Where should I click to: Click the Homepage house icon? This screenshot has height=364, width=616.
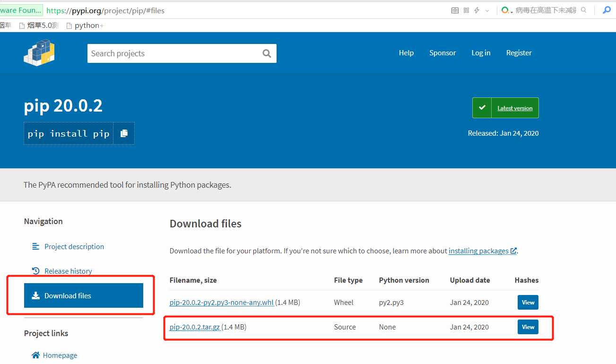pos(35,355)
